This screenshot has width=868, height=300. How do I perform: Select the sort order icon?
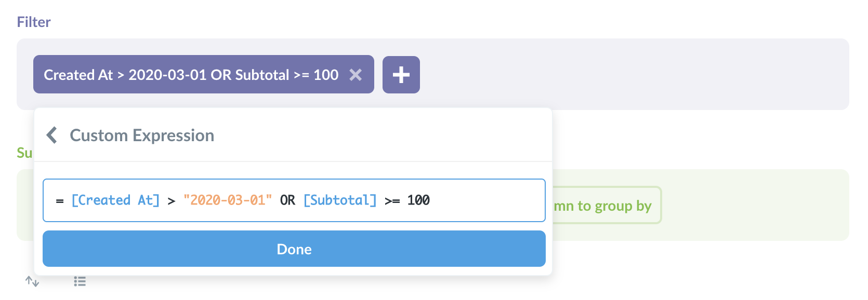(32, 282)
